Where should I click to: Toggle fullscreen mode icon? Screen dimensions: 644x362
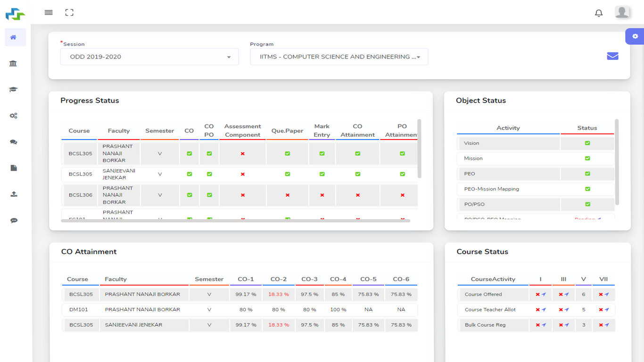coord(69,13)
